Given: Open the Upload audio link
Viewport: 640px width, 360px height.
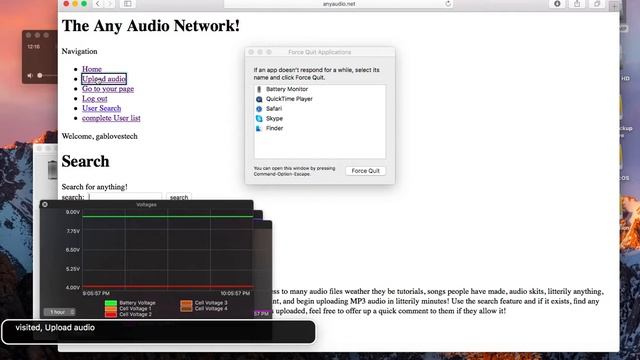Looking at the screenshot, I should [x=104, y=79].
